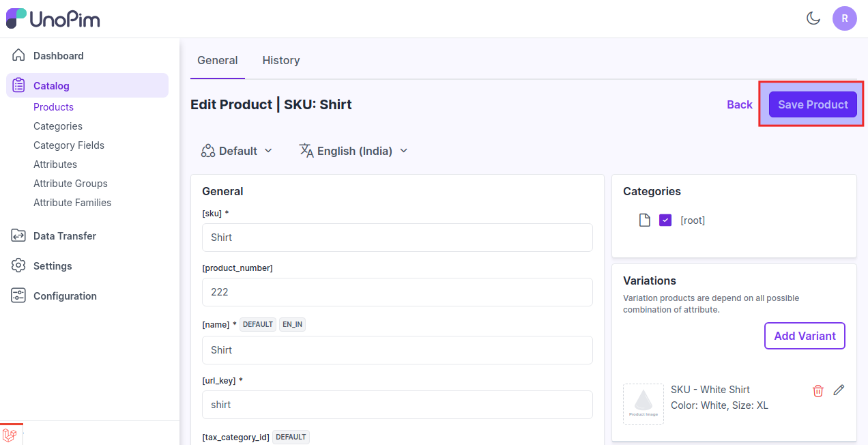868x445 pixels.
Task: Click the product_number input field
Action: (397, 292)
